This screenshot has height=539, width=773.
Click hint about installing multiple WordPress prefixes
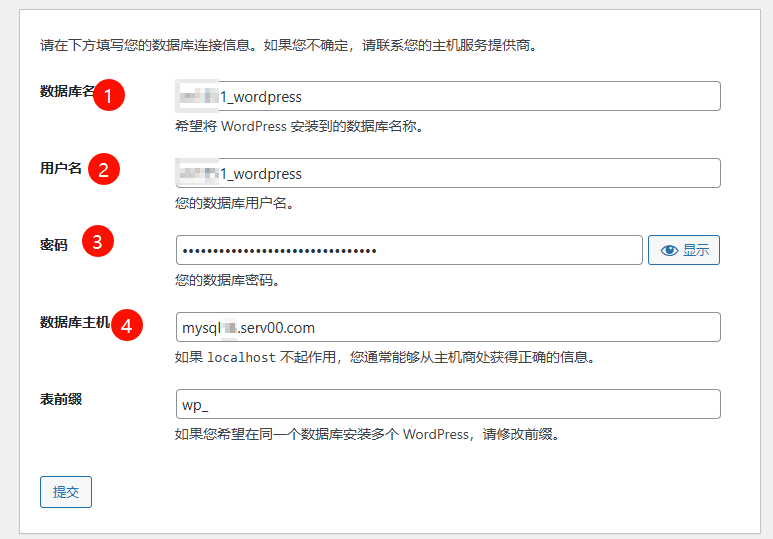pyautogui.click(x=367, y=434)
